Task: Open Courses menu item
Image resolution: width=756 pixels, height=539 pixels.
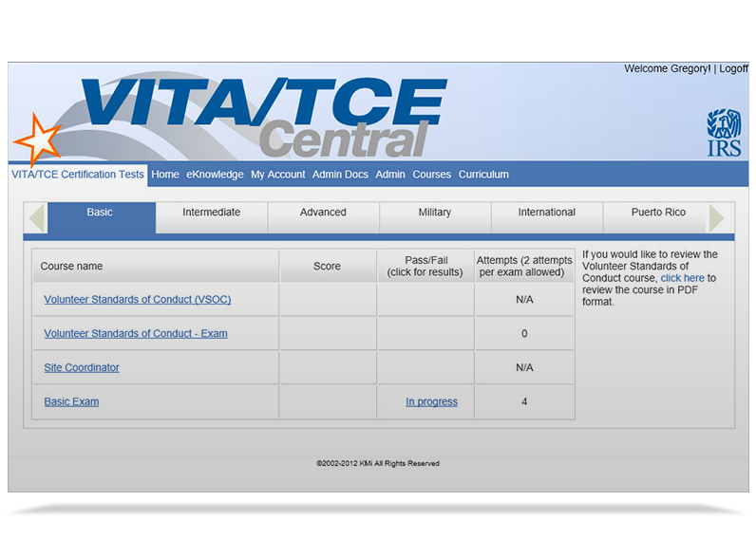Action: click(x=431, y=175)
